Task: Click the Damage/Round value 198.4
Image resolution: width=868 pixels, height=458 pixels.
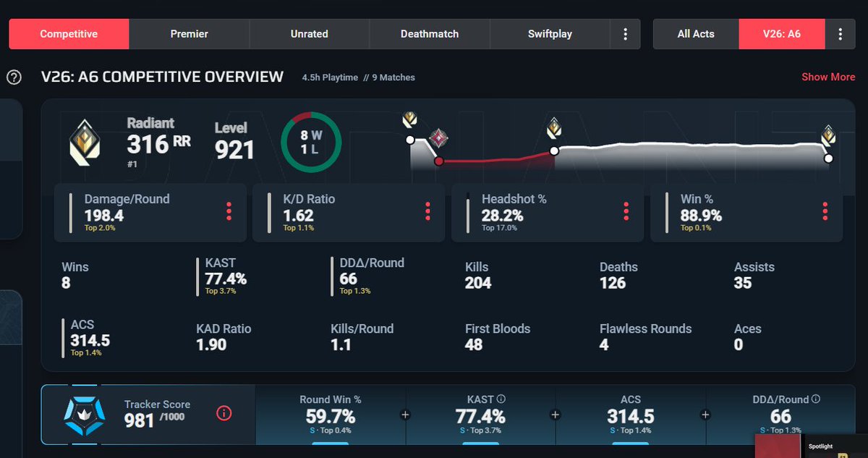Action: (x=103, y=216)
